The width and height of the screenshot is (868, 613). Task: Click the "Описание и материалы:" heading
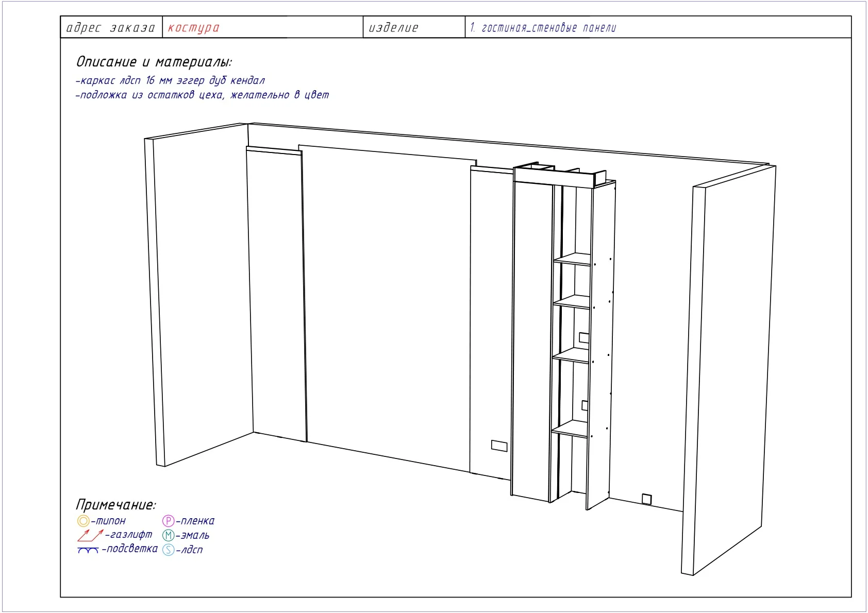click(154, 62)
